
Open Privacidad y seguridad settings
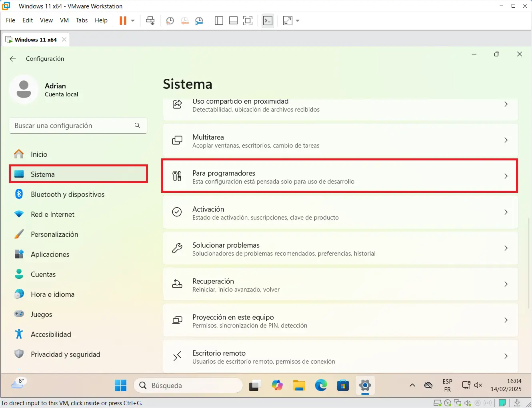pyautogui.click(x=78, y=354)
